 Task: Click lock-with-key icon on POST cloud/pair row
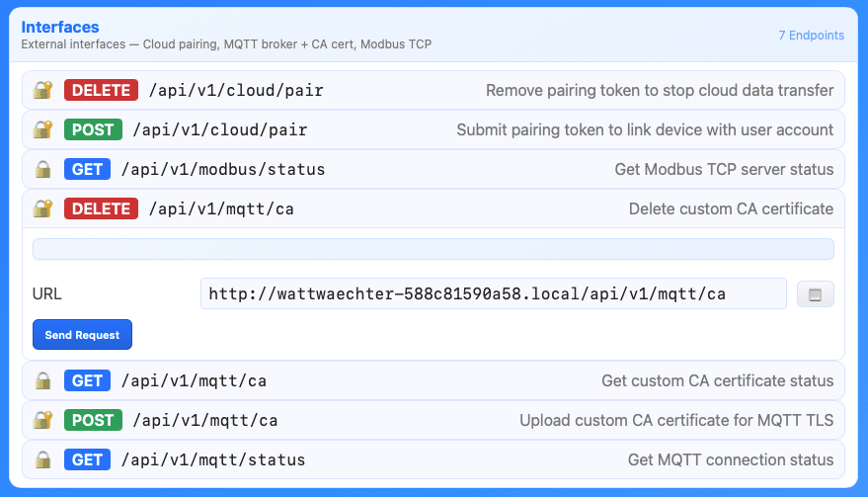point(42,129)
